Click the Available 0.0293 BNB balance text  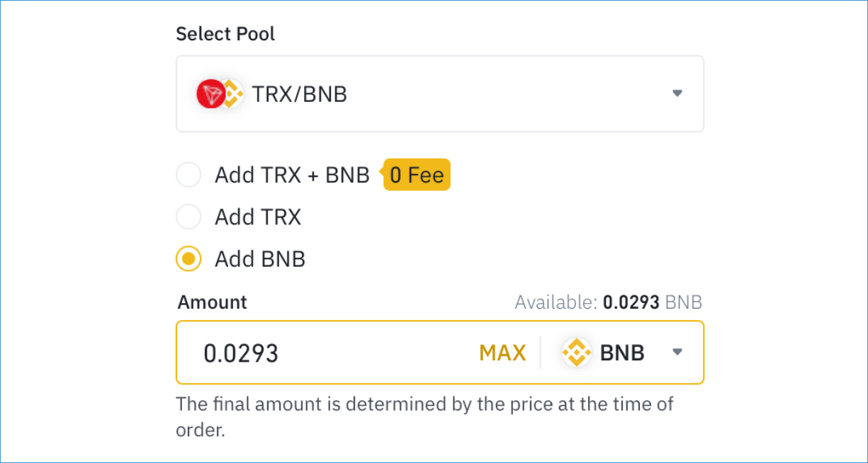pos(609,303)
